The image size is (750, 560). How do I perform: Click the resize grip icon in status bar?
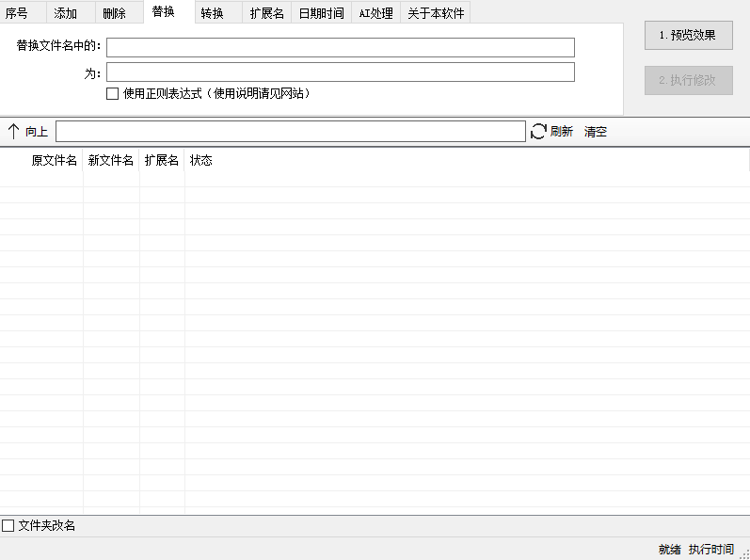coord(744,552)
